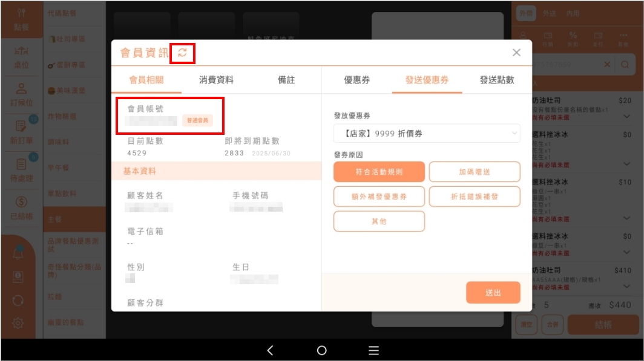
Task: Open the 發送點數 tab
Action: (x=496, y=80)
